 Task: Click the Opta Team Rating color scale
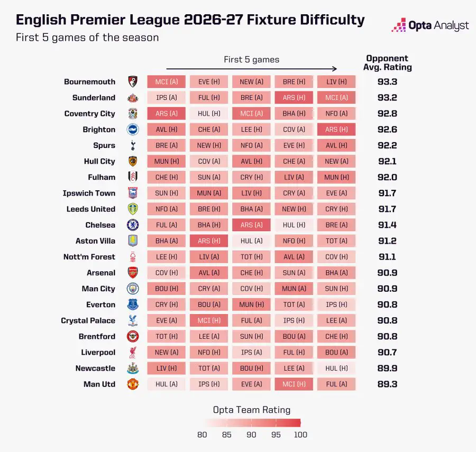click(x=252, y=423)
